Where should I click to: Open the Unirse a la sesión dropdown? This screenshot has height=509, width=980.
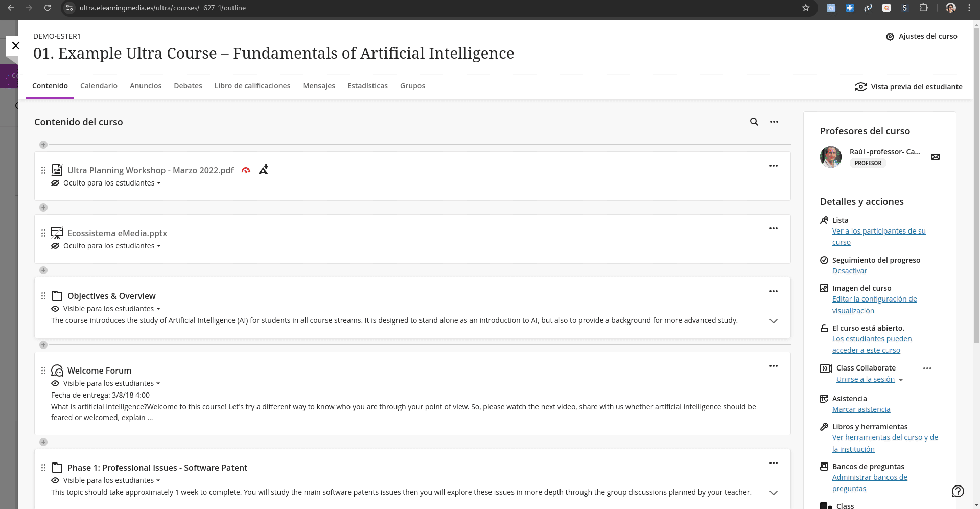click(900, 380)
